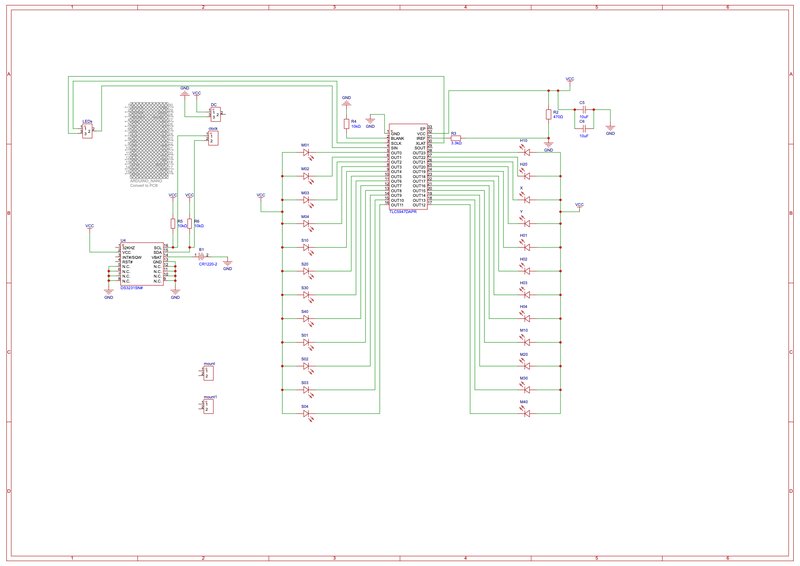Image resolution: width=800 pixels, height=566 pixels.
Task: Click the CR1220-2 battery label
Action: click(x=208, y=264)
